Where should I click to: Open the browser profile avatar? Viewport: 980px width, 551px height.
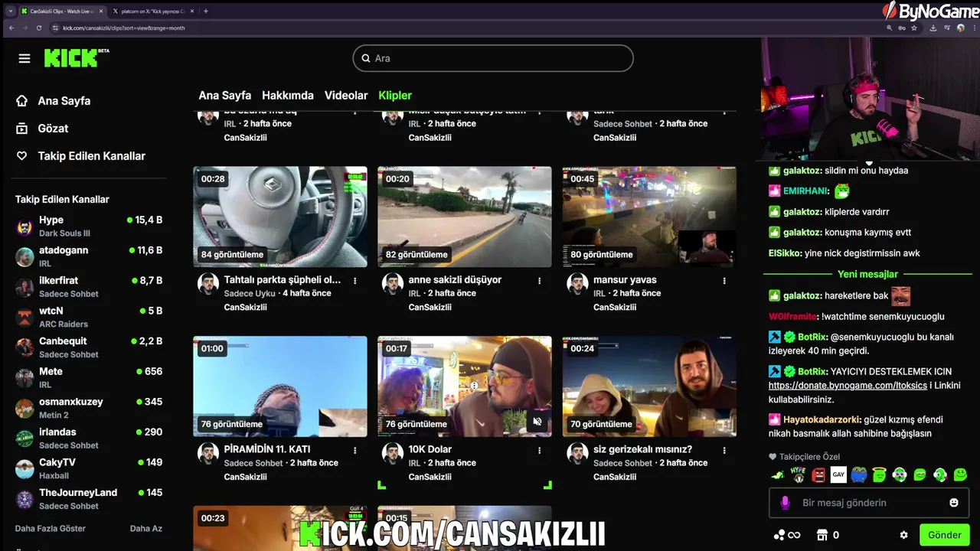961,28
